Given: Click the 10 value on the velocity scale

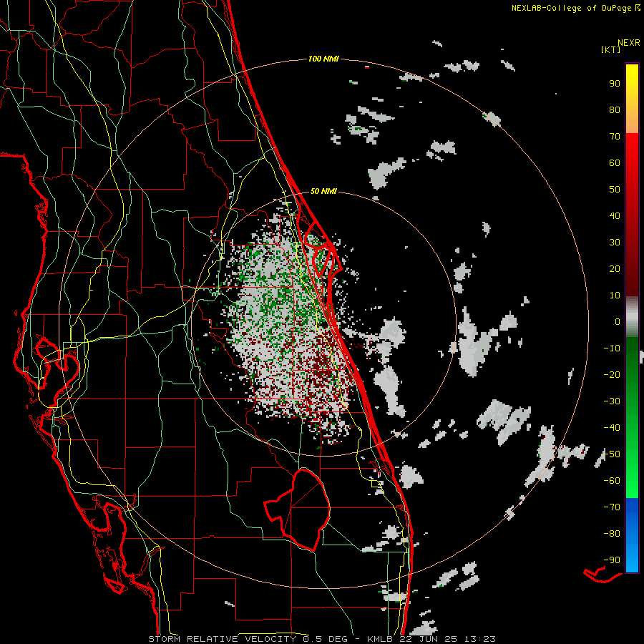Looking at the screenshot, I should point(615,296).
